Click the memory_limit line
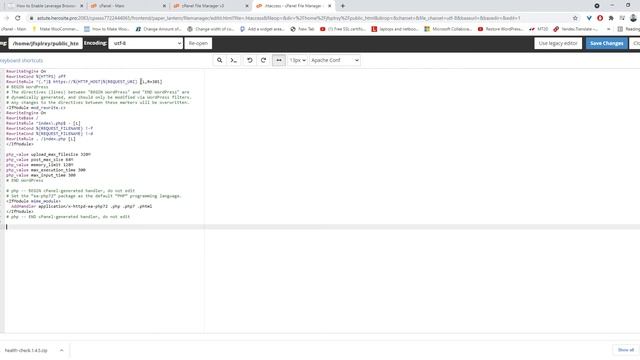 coord(40,164)
